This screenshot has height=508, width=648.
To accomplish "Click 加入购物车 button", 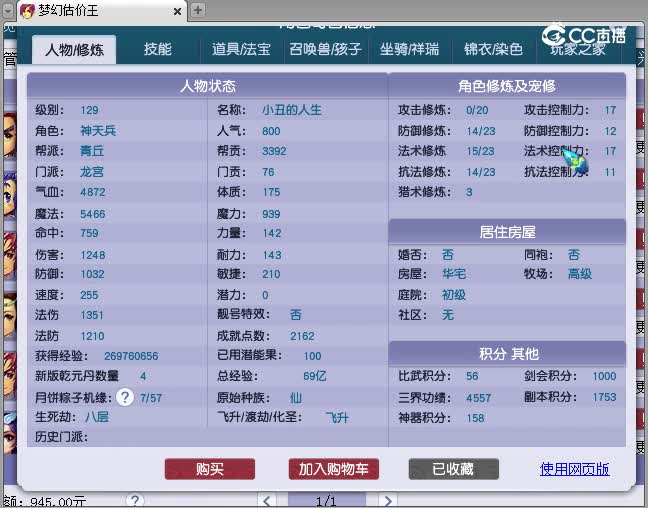I will click(334, 469).
